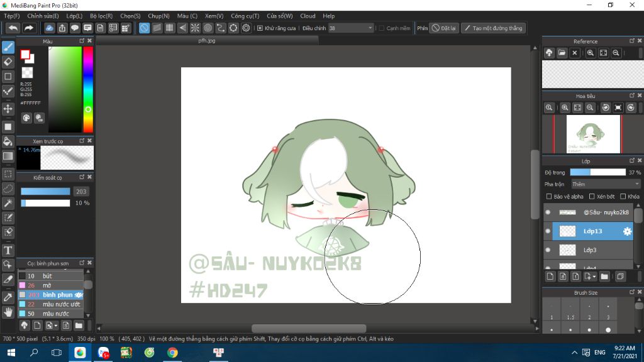The height and width of the screenshot is (362, 644).
Task: Select the Bucket fill tool
Action: tap(8, 141)
